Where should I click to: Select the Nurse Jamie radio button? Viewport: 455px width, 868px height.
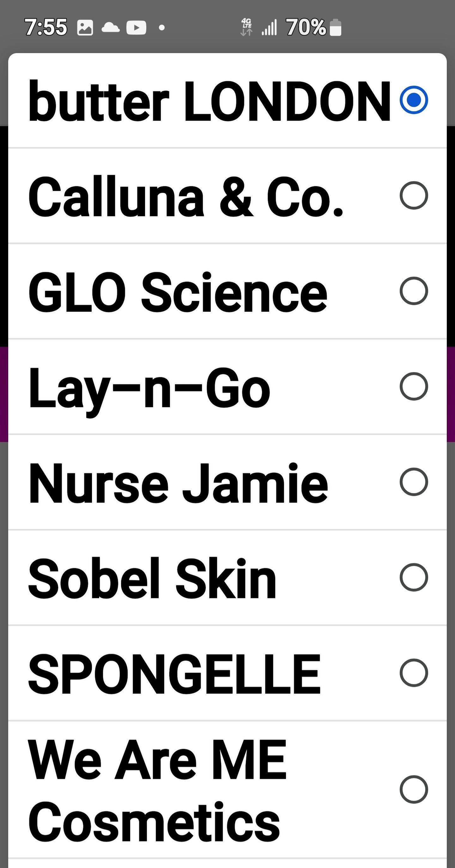(414, 482)
